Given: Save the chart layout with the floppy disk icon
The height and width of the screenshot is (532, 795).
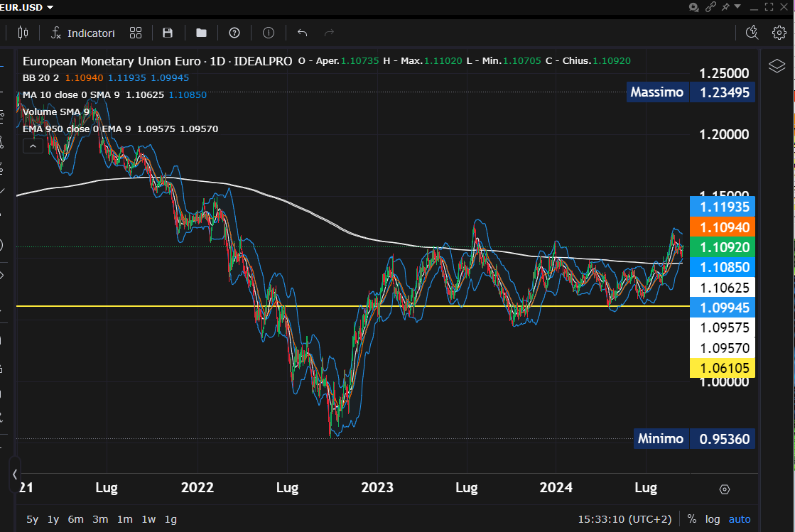Looking at the screenshot, I should (x=168, y=33).
